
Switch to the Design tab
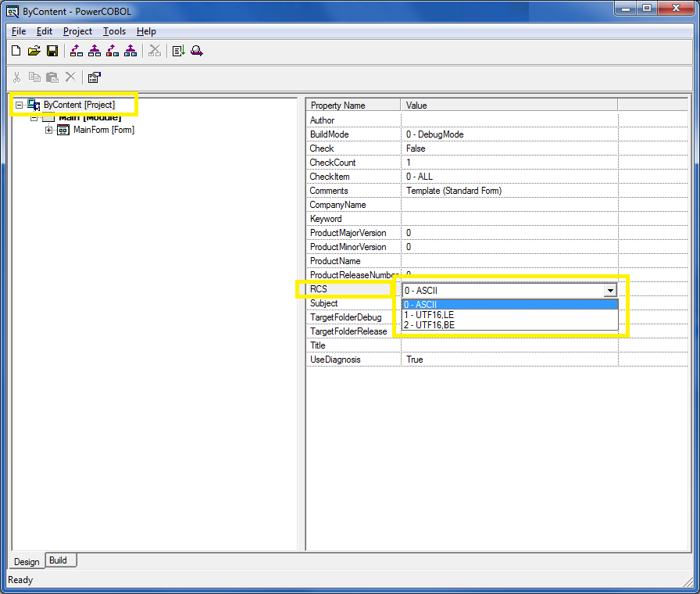27,561
